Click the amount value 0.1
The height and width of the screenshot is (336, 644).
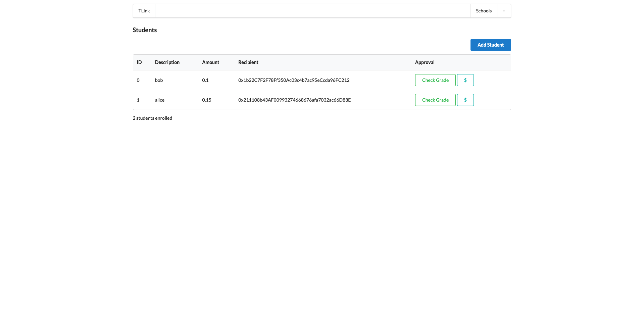pyautogui.click(x=205, y=80)
